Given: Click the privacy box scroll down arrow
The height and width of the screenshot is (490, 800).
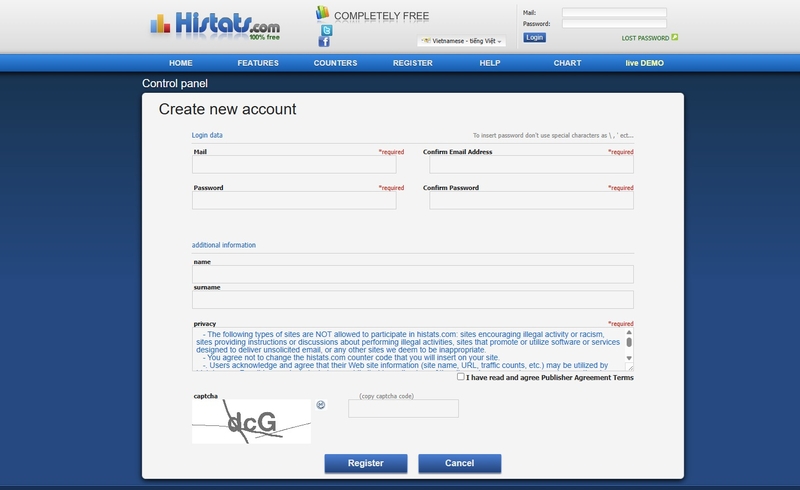Looking at the screenshot, I should pos(629,358).
